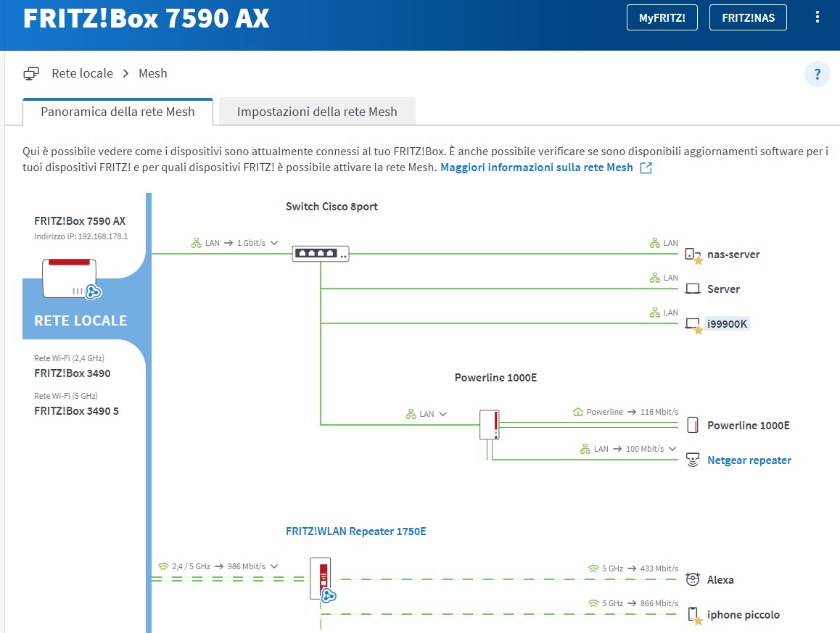Image resolution: width=840 pixels, height=633 pixels.
Task: Click the LAN icon next to 1 Gbit/s
Action: 196,243
